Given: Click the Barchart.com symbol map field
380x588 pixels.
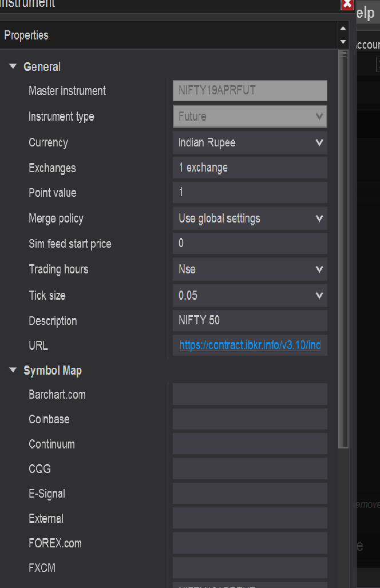Looking at the screenshot, I should click(x=250, y=395).
